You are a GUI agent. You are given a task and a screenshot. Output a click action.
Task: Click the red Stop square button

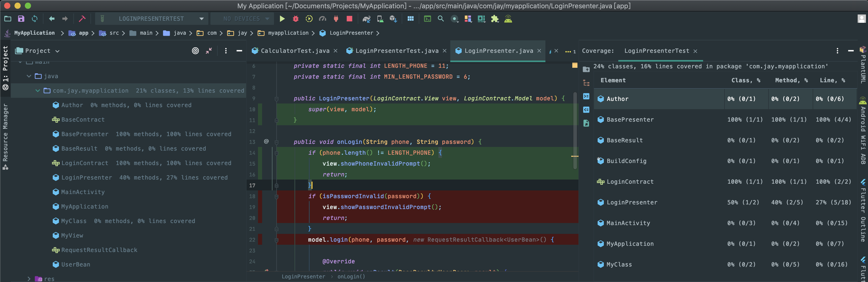(349, 19)
